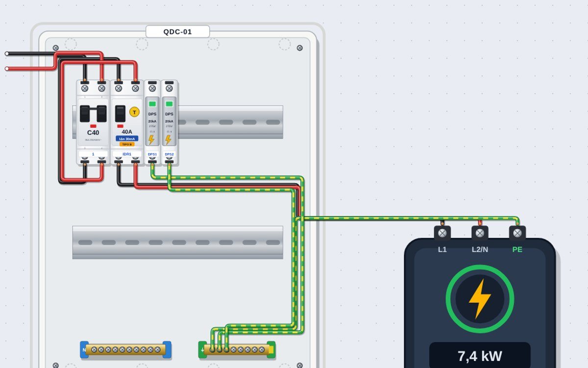
Task: Select the L2/N terminal label
Action: (480, 249)
